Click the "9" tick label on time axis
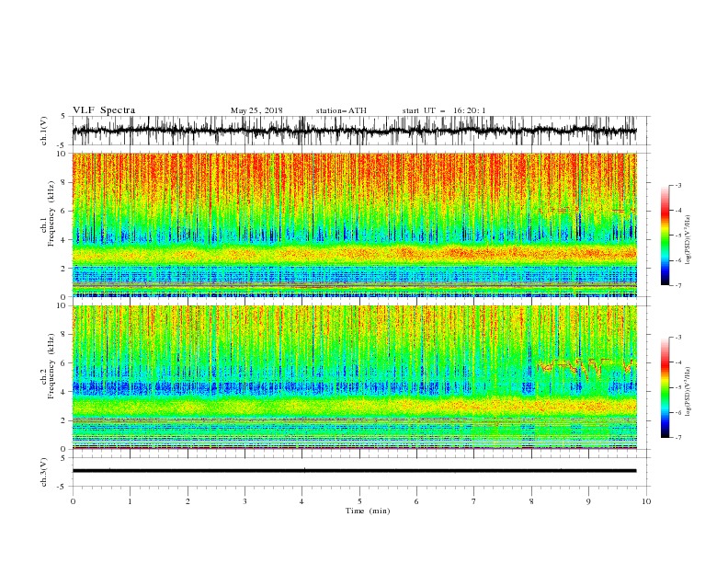The width and height of the screenshot is (728, 563). click(588, 501)
